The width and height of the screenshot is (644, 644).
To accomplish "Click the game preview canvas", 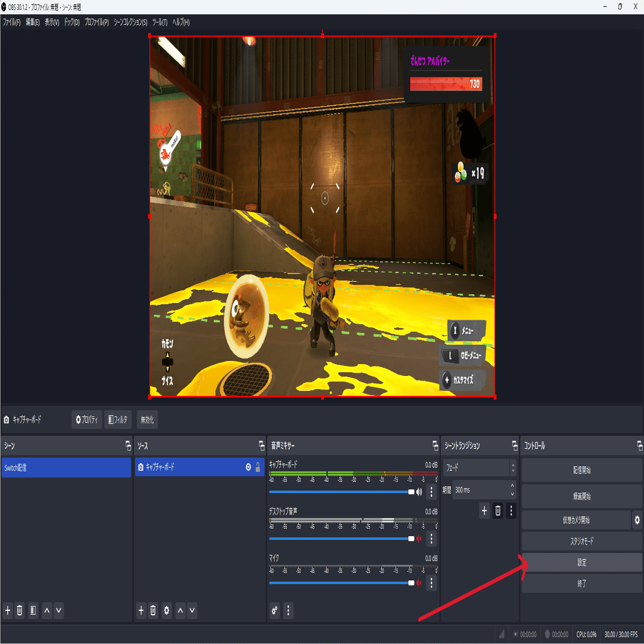I will pos(322,216).
